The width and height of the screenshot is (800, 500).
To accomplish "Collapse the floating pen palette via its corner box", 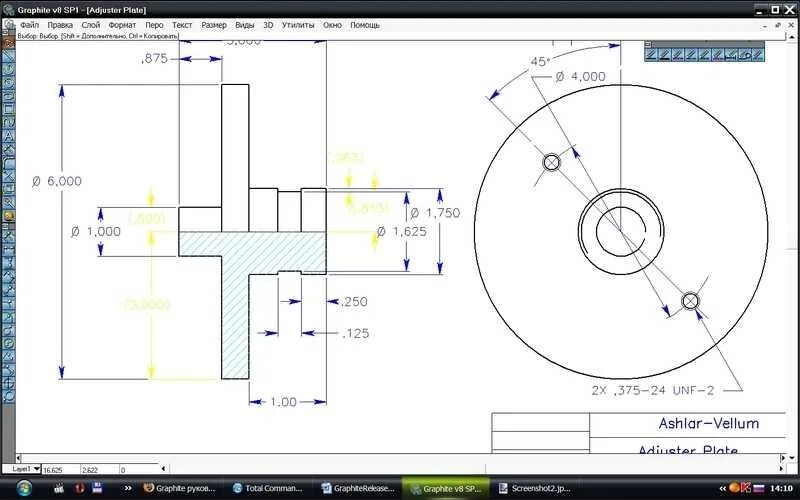I will pyautogui.click(x=648, y=44).
